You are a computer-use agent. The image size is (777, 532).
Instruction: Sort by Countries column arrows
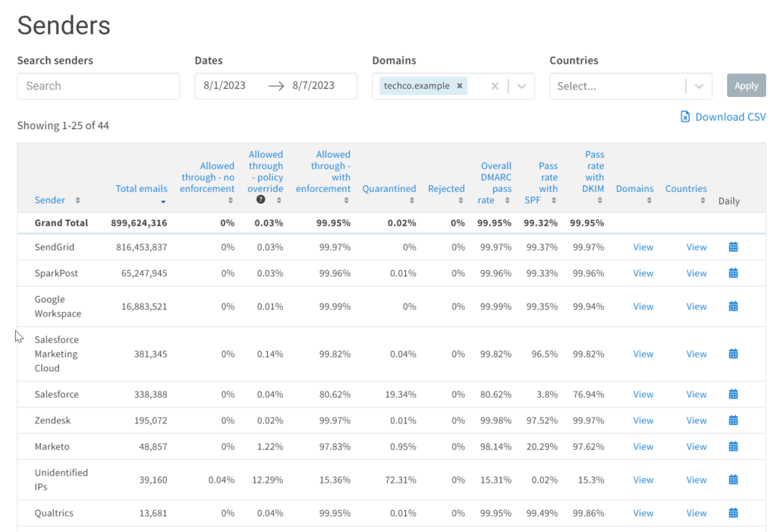(703, 200)
